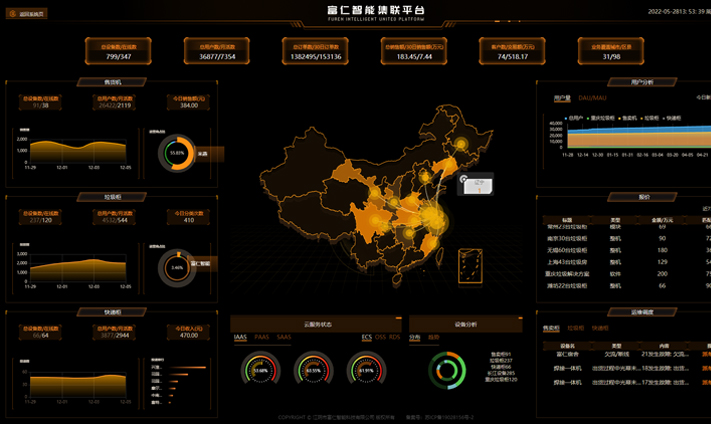Click the glowing hotspot on eastern China map
Viewport: 711px width, 424px height.
432,215
